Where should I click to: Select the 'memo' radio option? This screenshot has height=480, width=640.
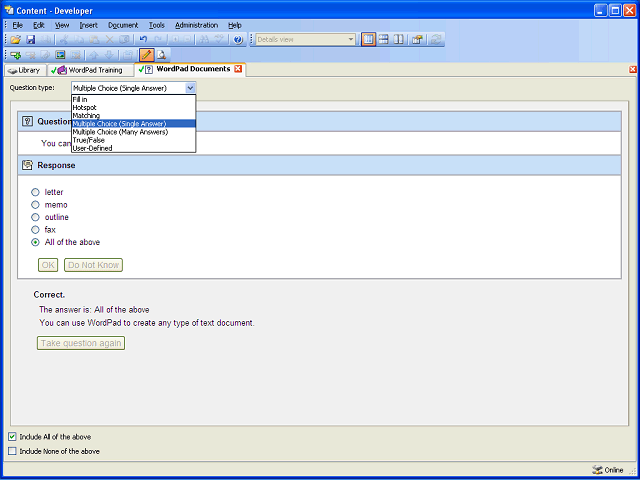36,204
